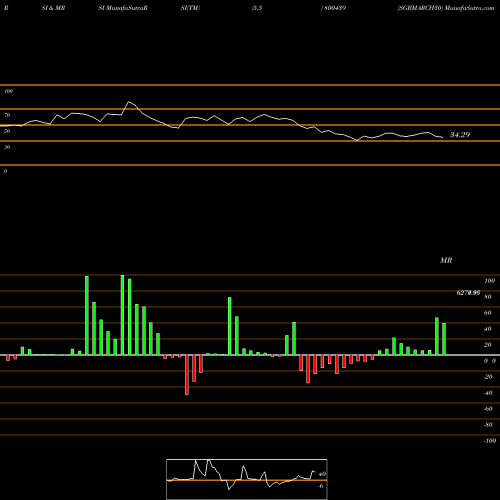This screenshot has width=500, height=500.
Task: Click the '40' label in the mini chart
Action: click(322, 474)
